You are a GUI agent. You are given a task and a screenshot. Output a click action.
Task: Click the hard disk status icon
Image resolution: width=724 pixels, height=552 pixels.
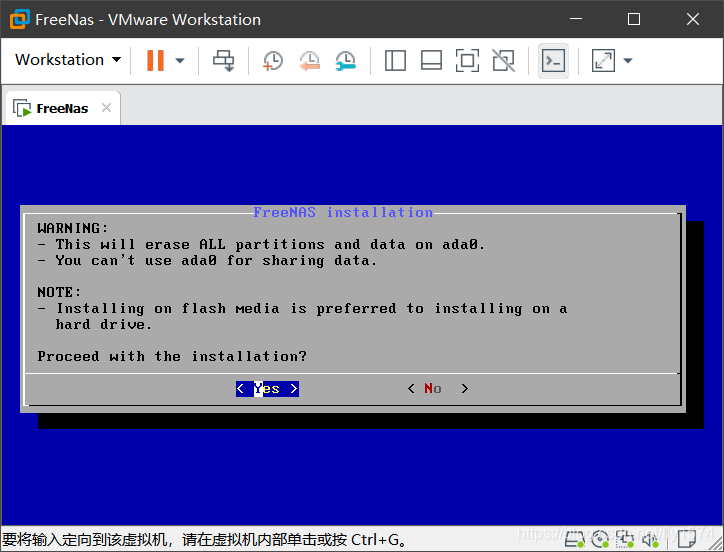click(574, 539)
